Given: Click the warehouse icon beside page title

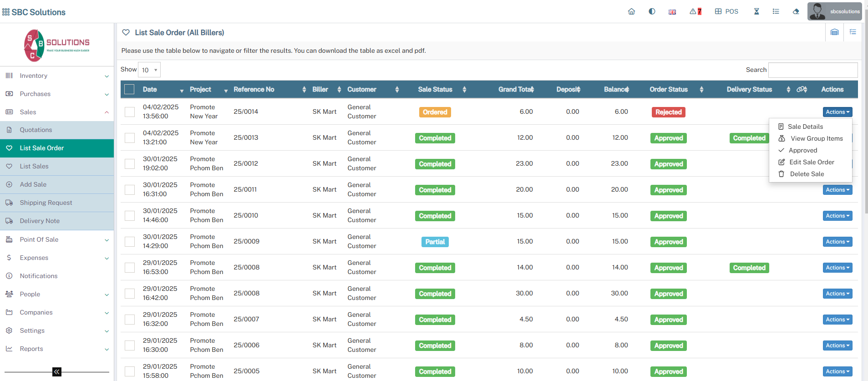Looking at the screenshot, I should click(x=834, y=32).
